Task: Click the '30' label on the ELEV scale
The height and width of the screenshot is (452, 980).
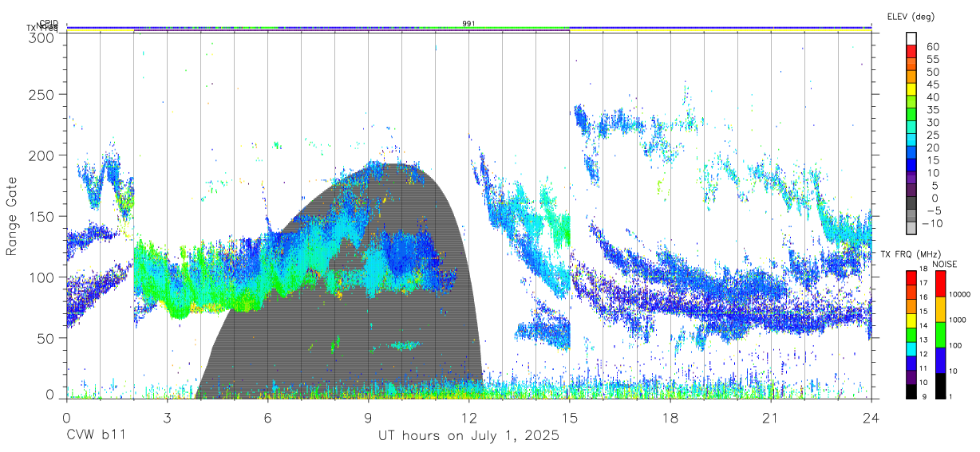Action: point(933,122)
